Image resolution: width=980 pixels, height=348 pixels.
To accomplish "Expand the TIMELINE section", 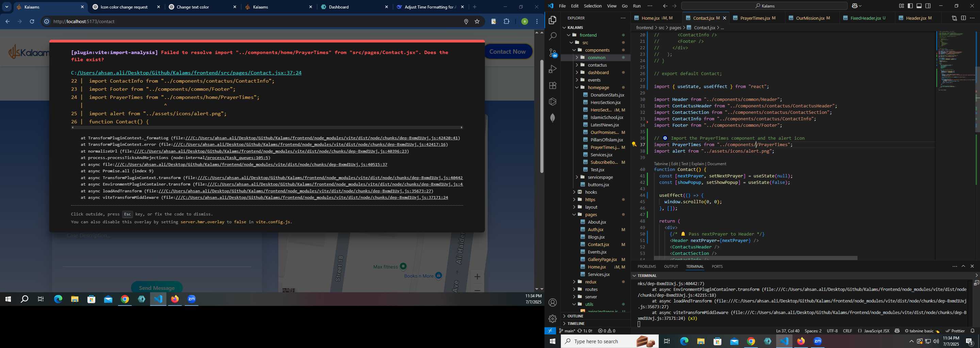I will tap(576, 324).
